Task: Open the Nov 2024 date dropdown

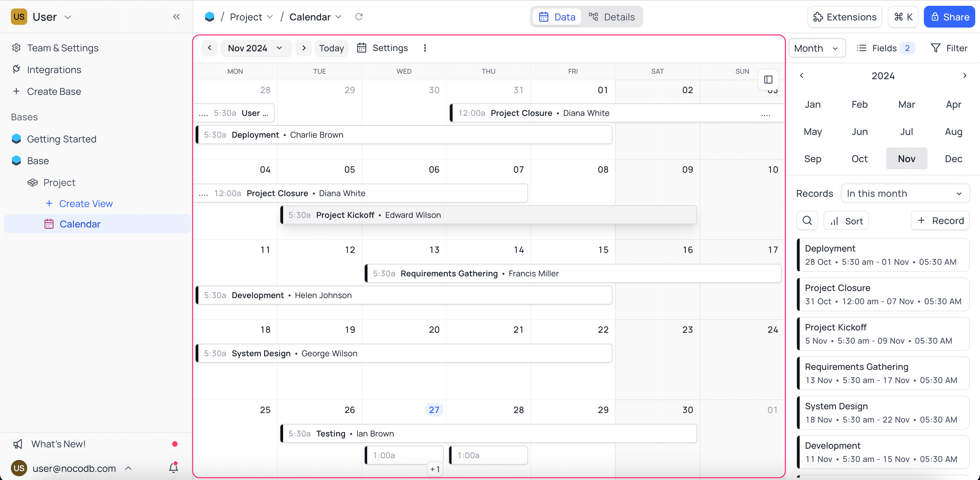Action: [x=255, y=48]
